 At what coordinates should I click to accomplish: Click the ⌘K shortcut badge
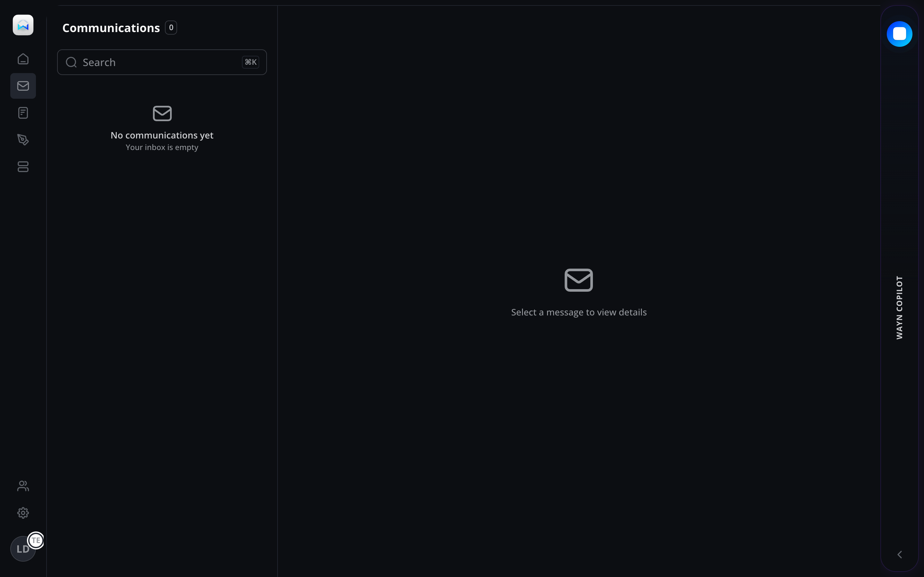(x=251, y=62)
